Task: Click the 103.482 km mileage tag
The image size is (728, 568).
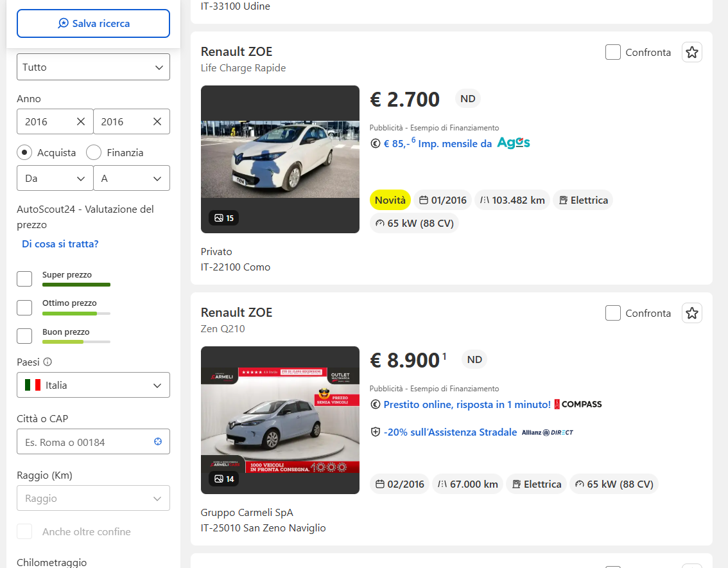Action: point(512,200)
